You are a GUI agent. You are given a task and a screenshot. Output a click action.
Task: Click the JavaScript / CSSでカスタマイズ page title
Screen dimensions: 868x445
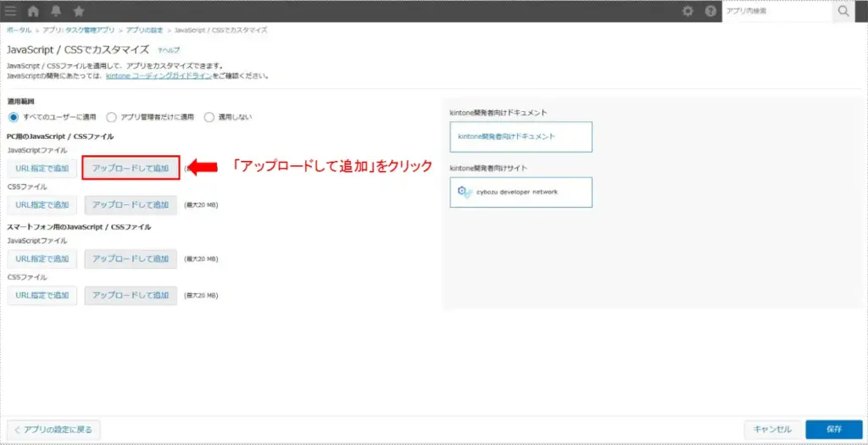[x=78, y=50]
